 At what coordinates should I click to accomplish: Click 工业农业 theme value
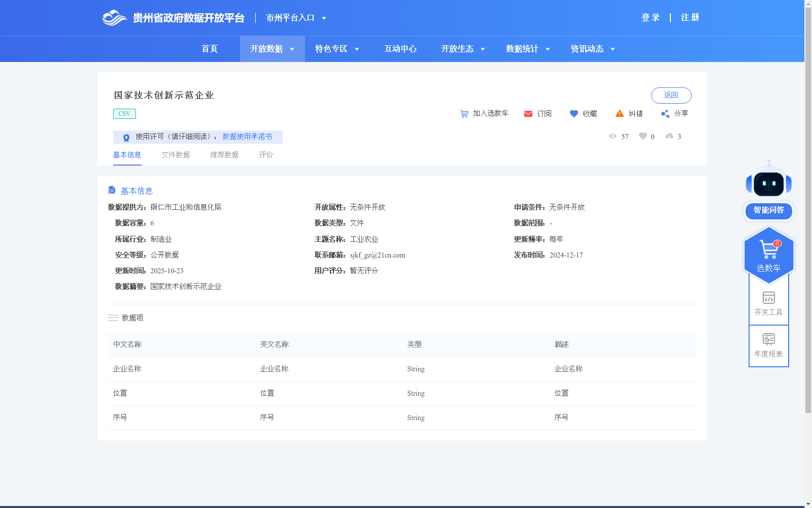(x=364, y=239)
